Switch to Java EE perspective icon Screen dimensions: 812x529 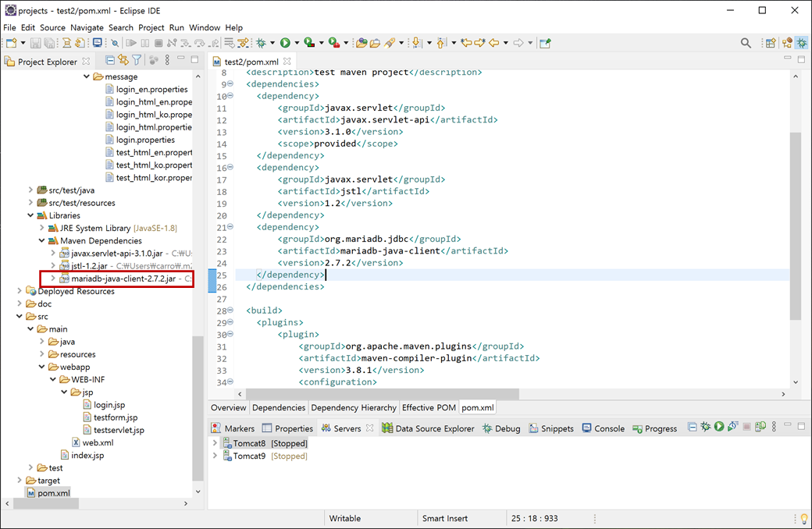click(x=787, y=43)
